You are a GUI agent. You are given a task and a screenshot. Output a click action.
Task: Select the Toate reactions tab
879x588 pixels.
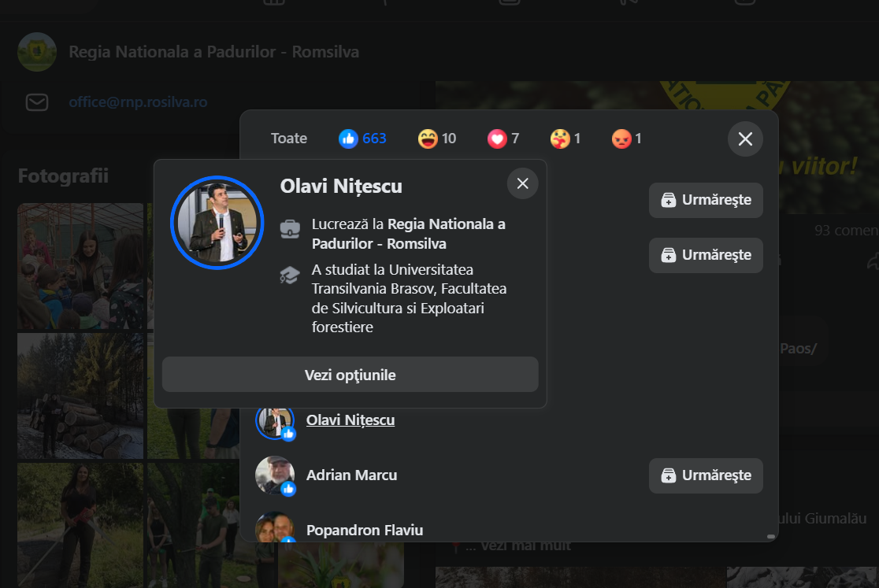pos(289,139)
